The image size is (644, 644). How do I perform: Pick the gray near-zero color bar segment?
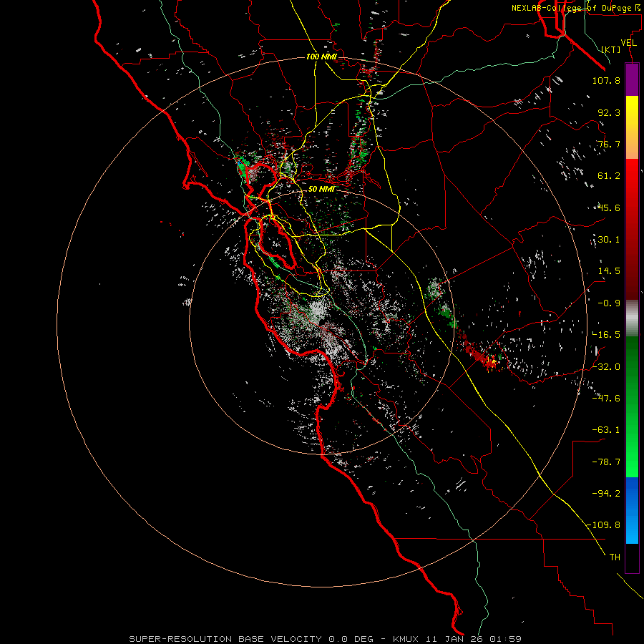(x=632, y=318)
